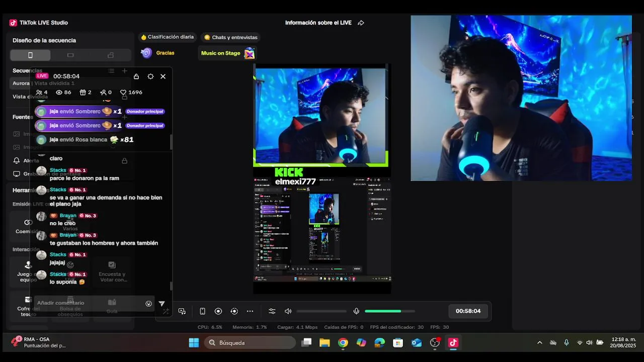Screen dimensions: 644x362
Task: Click the large webcam video window
Action: click(x=521, y=98)
